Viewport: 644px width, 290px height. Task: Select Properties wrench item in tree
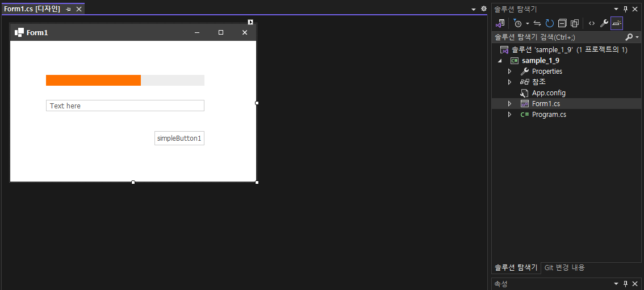point(547,72)
